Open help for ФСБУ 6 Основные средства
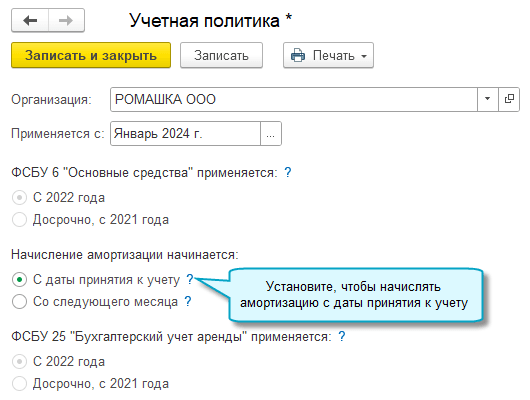Viewport: 530px width, 400px height. (x=287, y=172)
